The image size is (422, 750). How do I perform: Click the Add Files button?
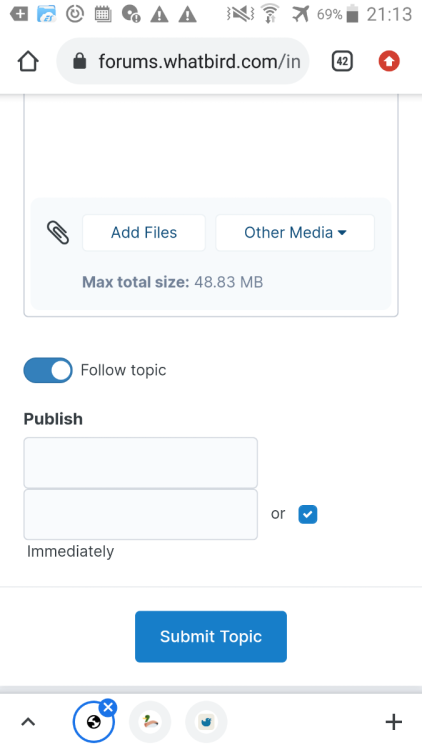tap(144, 232)
